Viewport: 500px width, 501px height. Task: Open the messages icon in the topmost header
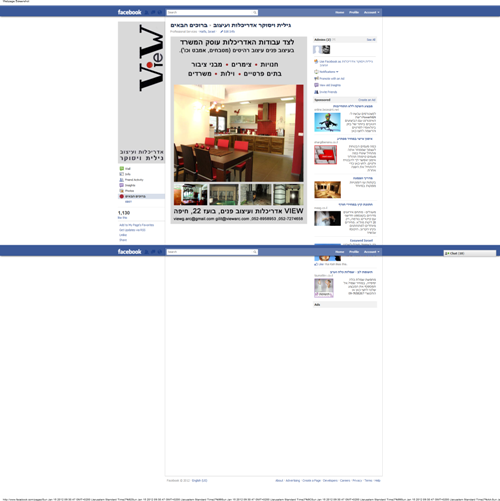point(153,12)
